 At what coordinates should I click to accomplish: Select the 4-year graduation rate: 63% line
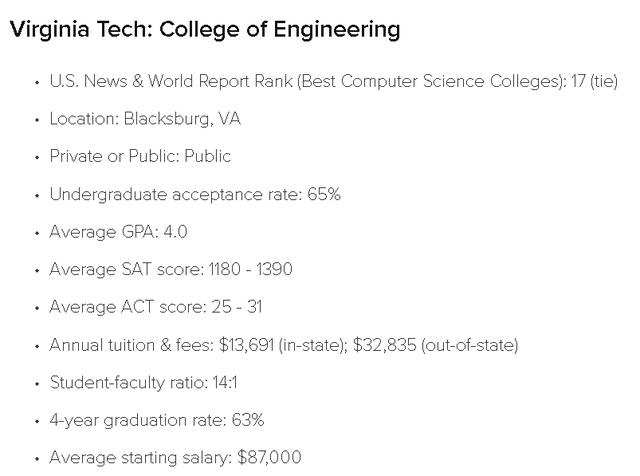pos(157,420)
